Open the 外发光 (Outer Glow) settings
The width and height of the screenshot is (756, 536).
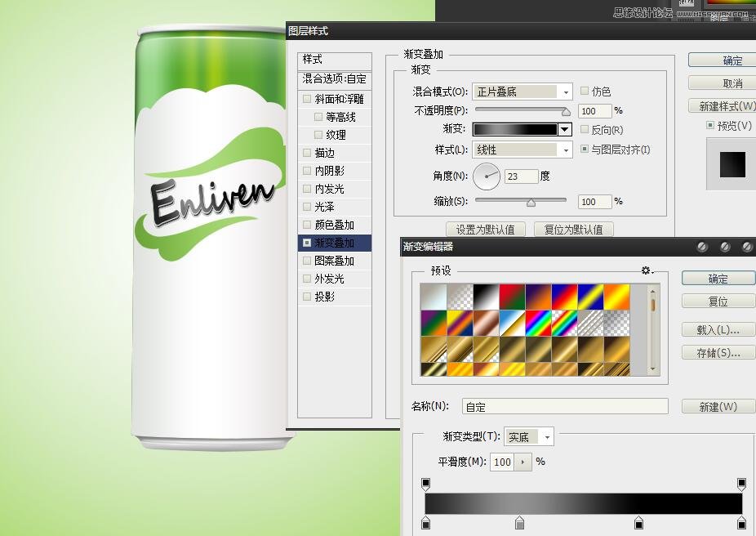[x=334, y=279]
